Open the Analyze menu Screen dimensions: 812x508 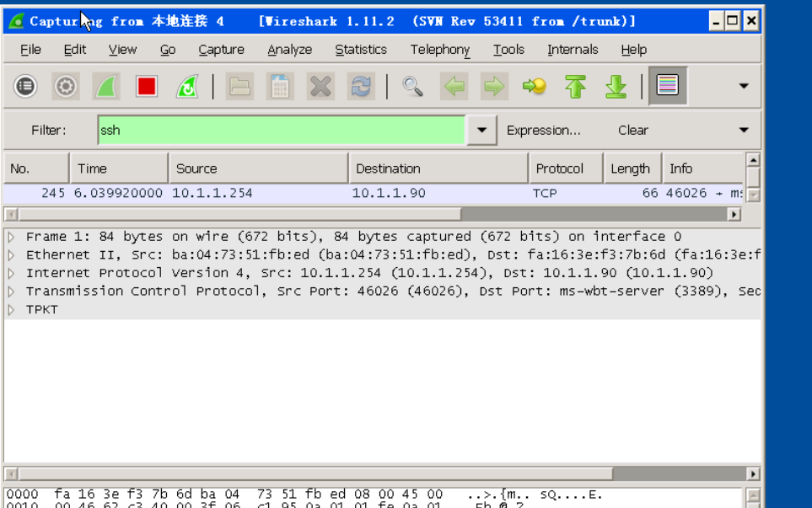(x=289, y=50)
